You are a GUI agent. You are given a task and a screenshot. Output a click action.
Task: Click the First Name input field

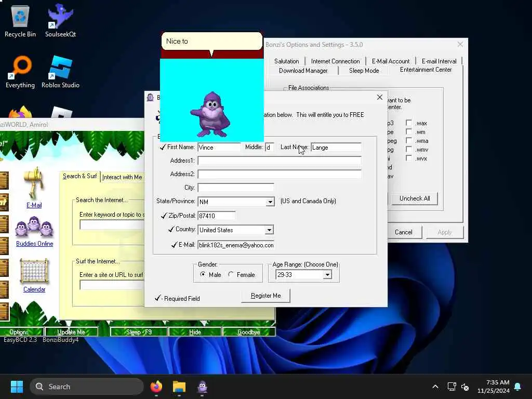tap(219, 147)
